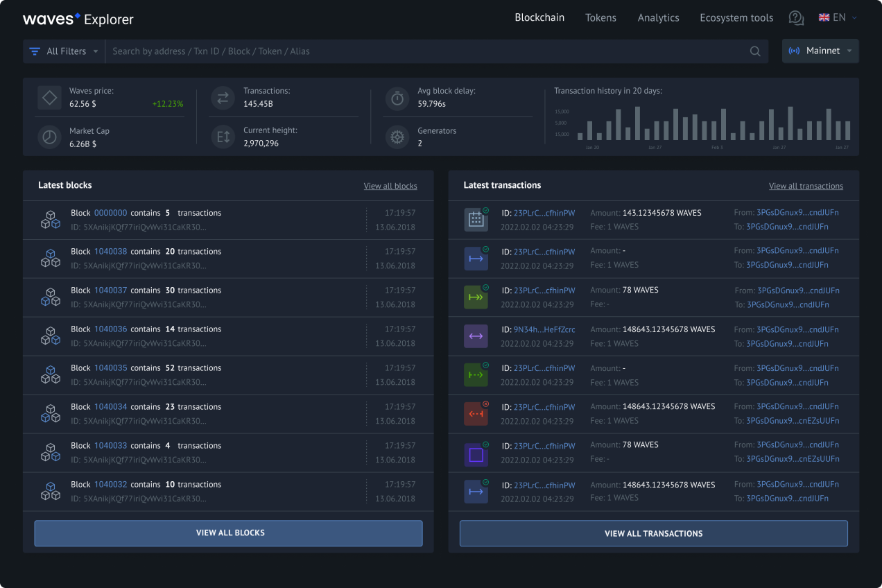Expand the All Filters dropdown

(63, 51)
